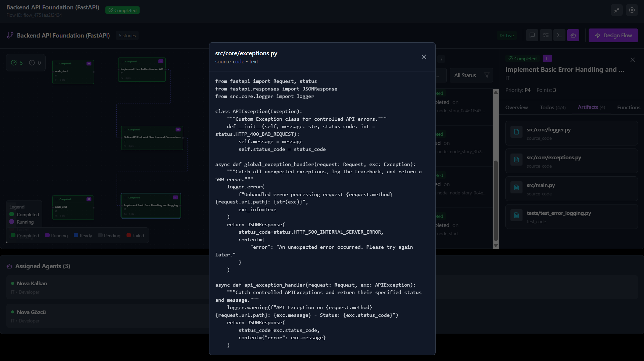Switch to the Functions tab
The width and height of the screenshot is (644, 361).
(x=629, y=107)
